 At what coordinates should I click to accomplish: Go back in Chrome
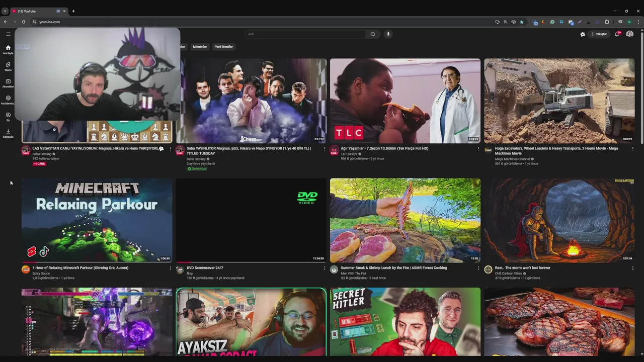coord(6,22)
